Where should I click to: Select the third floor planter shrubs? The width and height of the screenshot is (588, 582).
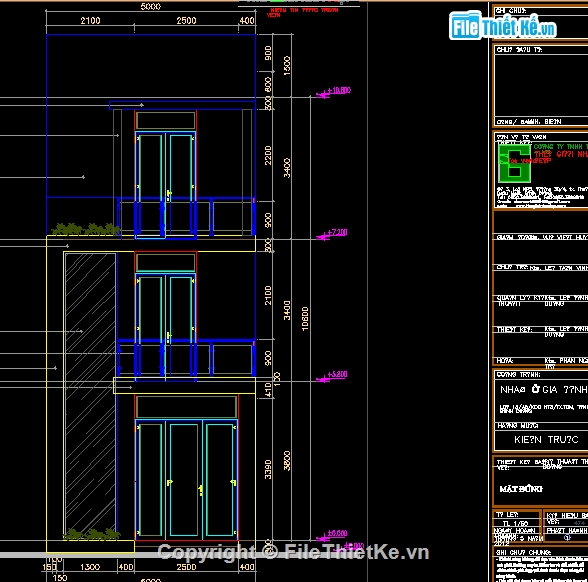coord(86,229)
